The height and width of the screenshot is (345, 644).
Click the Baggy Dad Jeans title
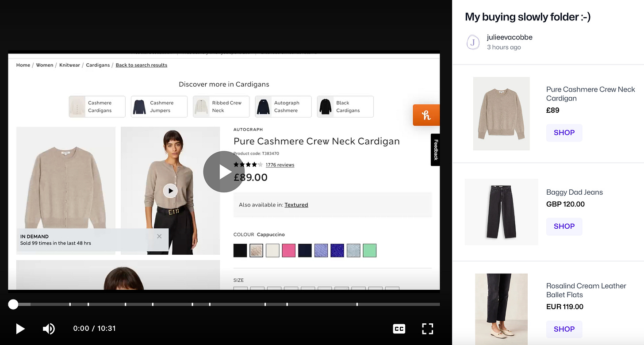tap(575, 192)
